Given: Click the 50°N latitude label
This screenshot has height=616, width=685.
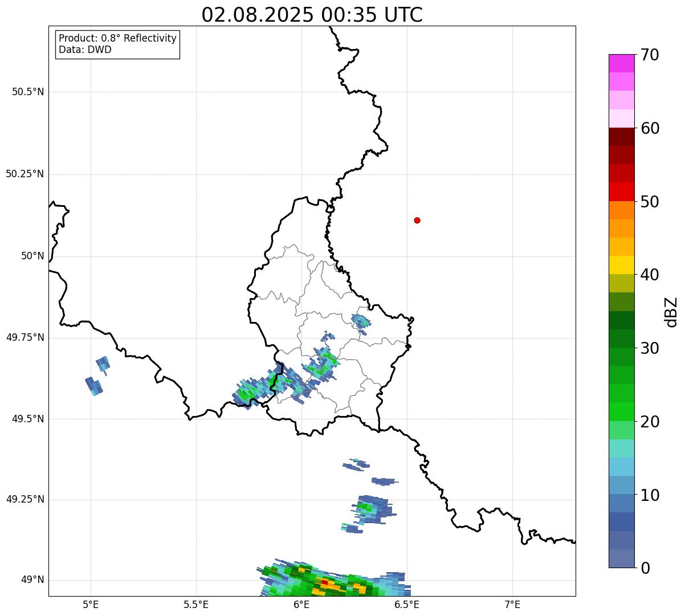Looking at the screenshot, I should [32, 256].
